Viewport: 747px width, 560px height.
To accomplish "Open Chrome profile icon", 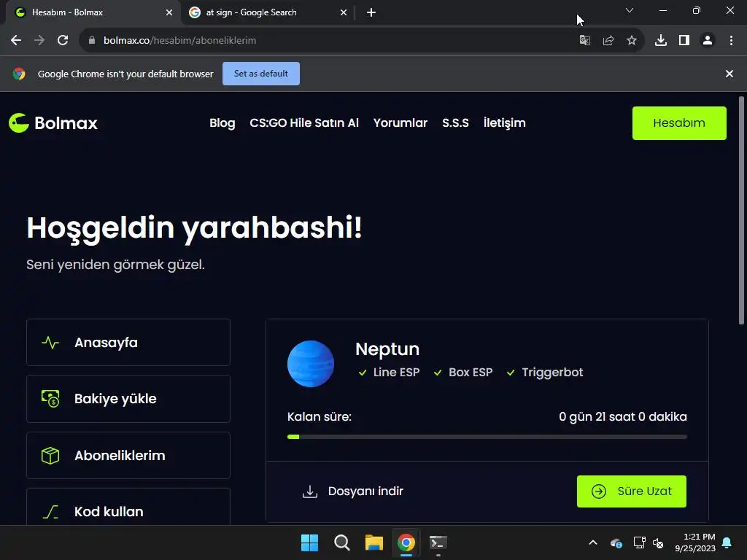I will point(708,41).
